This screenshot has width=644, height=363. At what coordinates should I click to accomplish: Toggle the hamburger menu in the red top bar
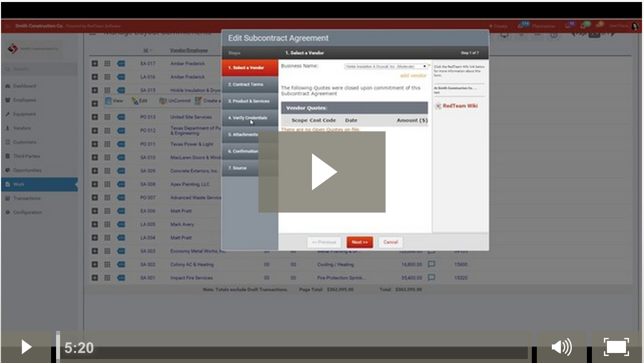click(x=8, y=26)
